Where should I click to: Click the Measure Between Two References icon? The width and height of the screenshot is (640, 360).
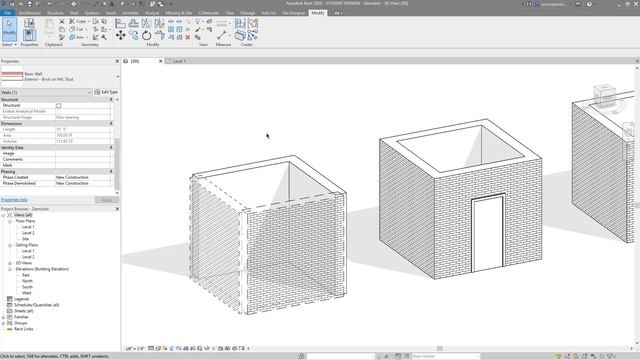(x=222, y=35)
